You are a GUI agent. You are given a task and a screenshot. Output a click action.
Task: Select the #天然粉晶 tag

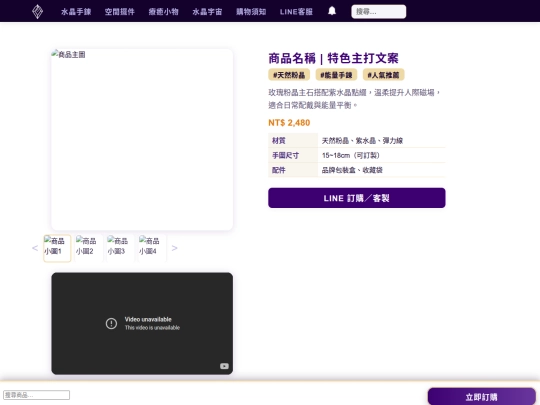point(289,75)
